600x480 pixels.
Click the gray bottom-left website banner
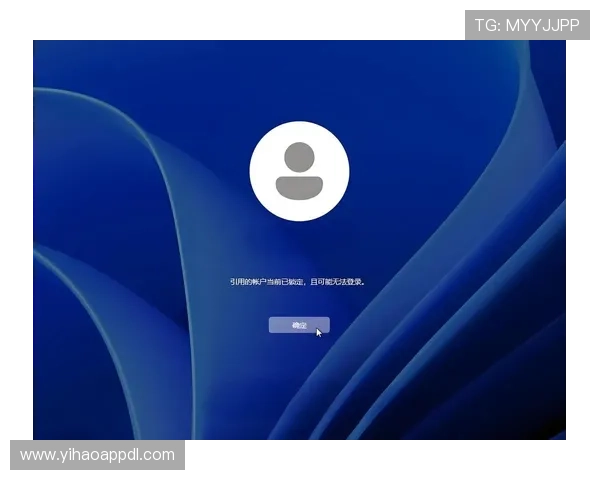point(98,455)
